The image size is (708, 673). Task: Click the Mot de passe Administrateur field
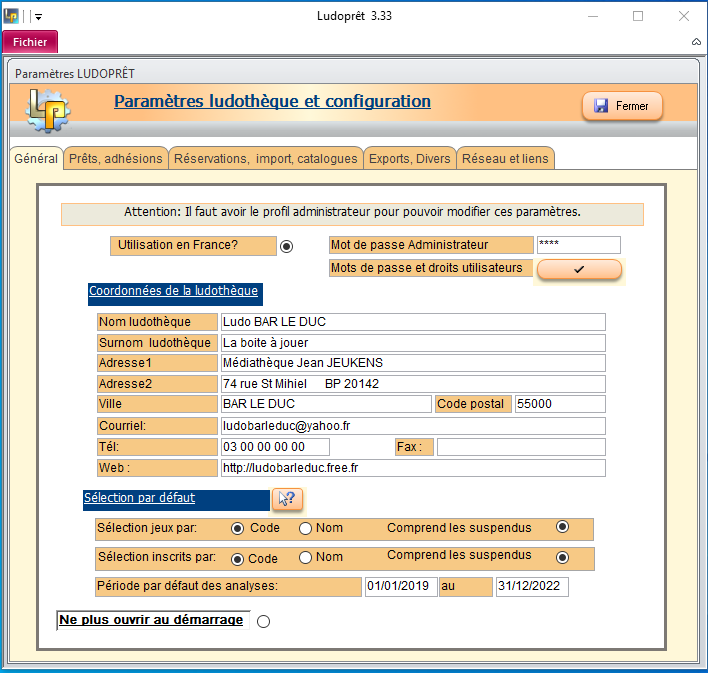point(578,245)
